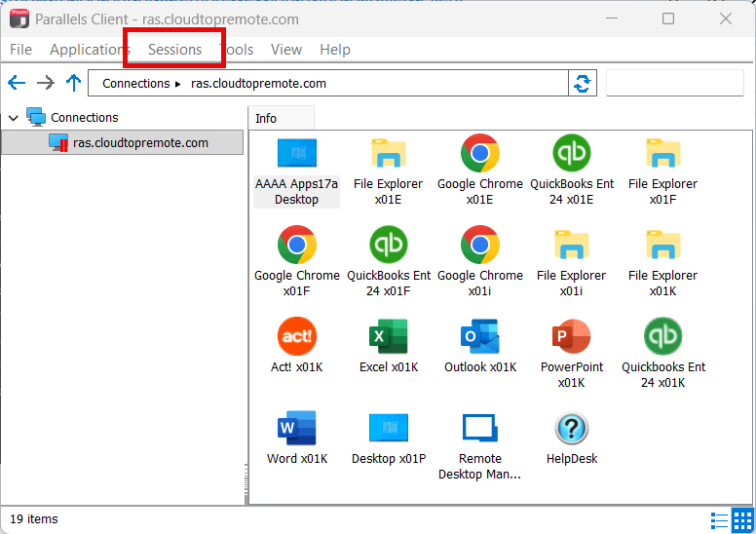Open the Sessions menu
This screenshot has width=756, height=534.
175,50
